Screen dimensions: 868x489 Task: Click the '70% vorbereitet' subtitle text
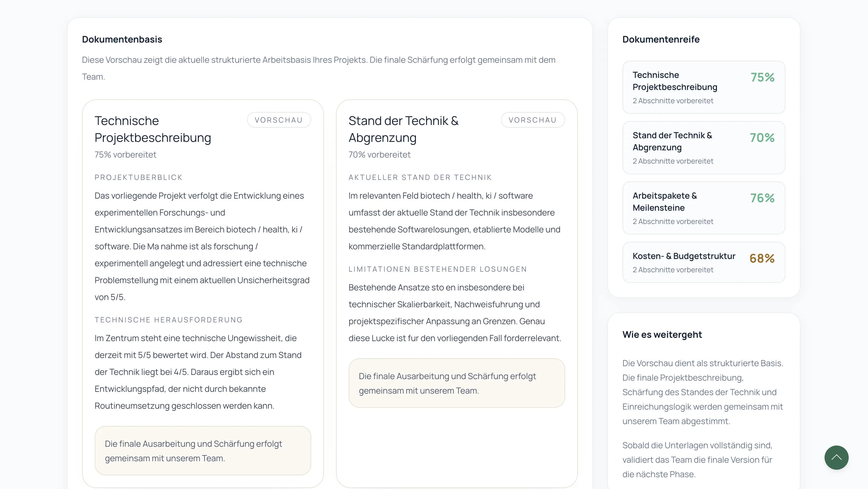click(x=379, y=155)
